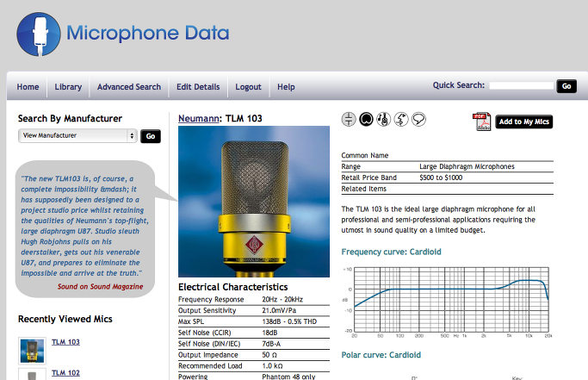Click Add to My Mics button

point(524,121)
